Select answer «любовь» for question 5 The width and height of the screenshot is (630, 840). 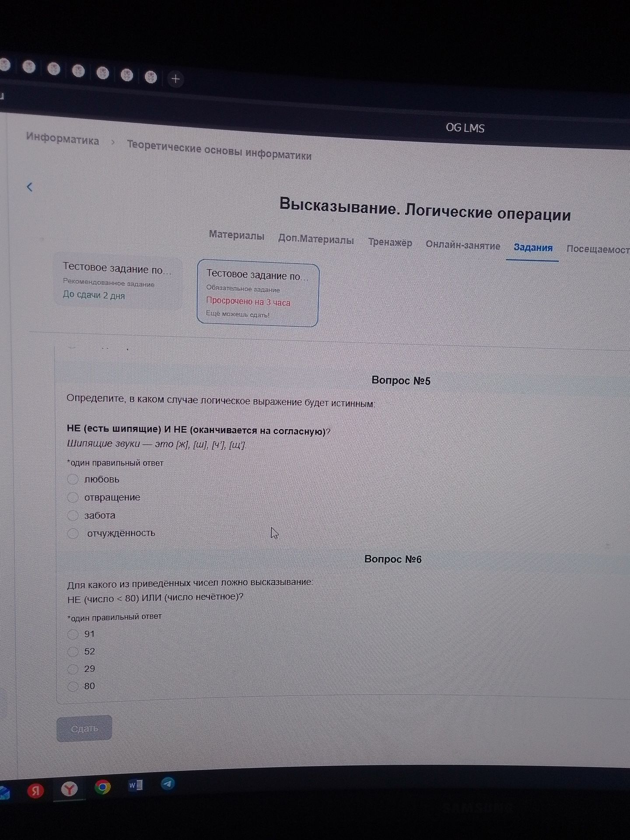pos(73,479)
